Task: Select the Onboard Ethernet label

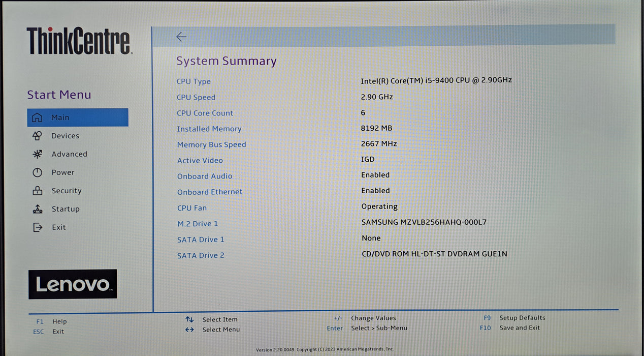Action: pyautogui.click(x=210, y=192)
